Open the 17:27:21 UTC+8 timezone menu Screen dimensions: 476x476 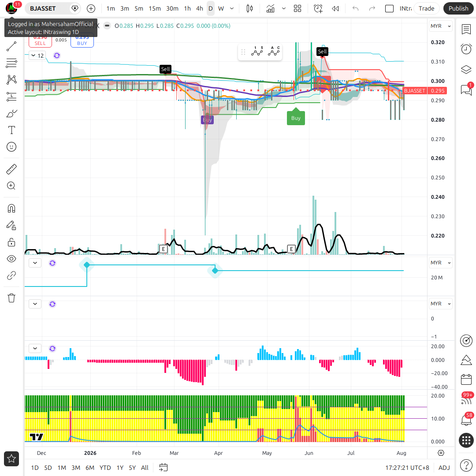[407, 468]
